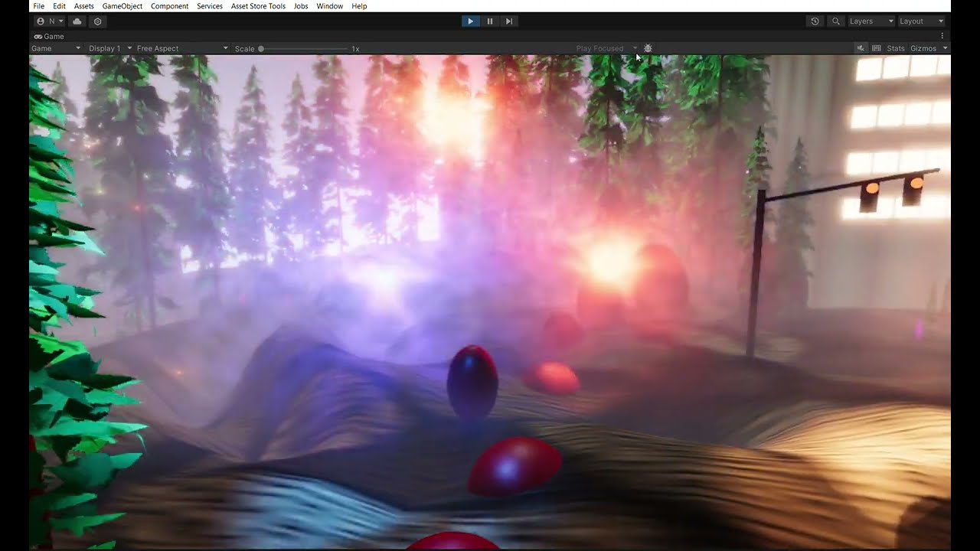Open Unity Cloud services icon

[x=77, y=21]
